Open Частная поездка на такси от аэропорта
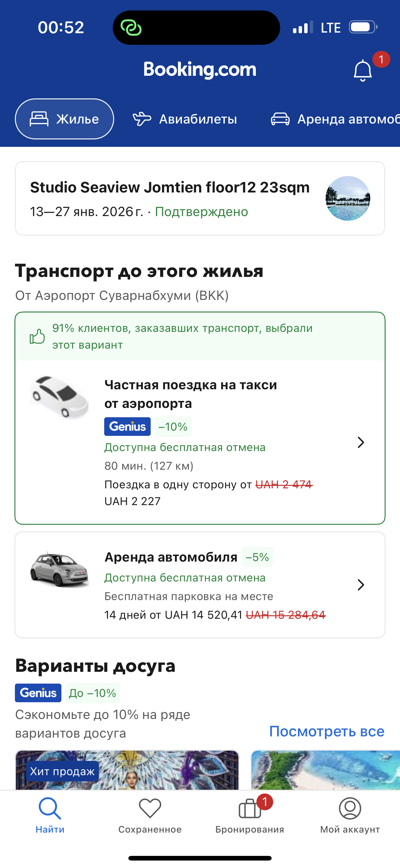This screenshot has width=400, height=868. coord(191,394)
